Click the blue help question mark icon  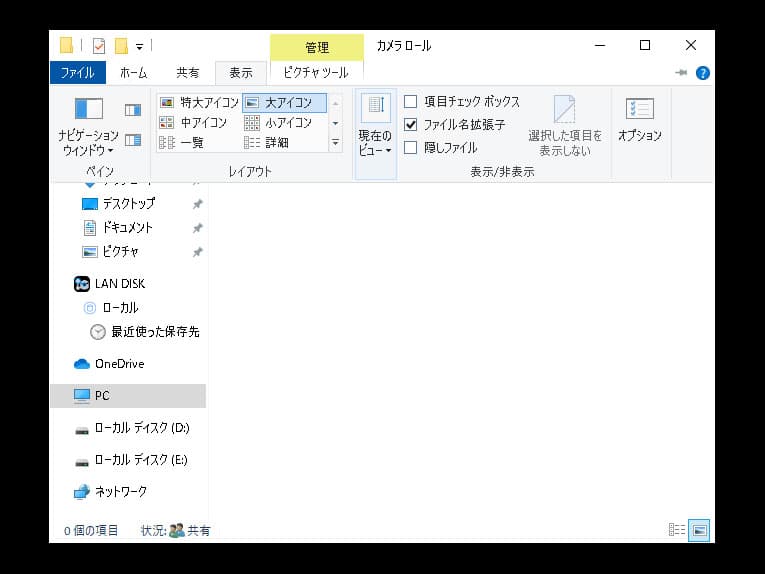703,73
